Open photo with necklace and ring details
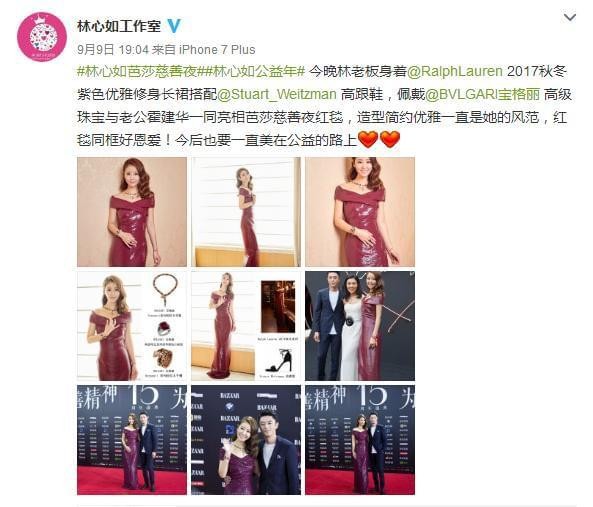 click(x=132, y=326)
